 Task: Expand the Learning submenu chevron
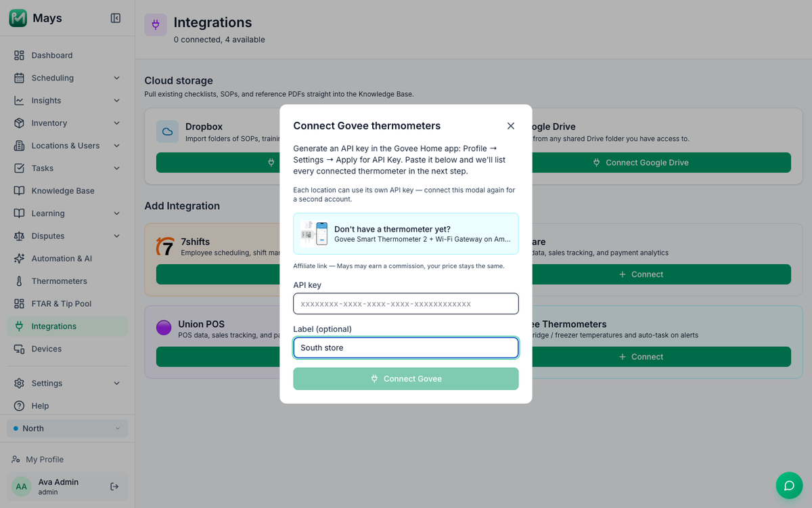coord(116,213)
